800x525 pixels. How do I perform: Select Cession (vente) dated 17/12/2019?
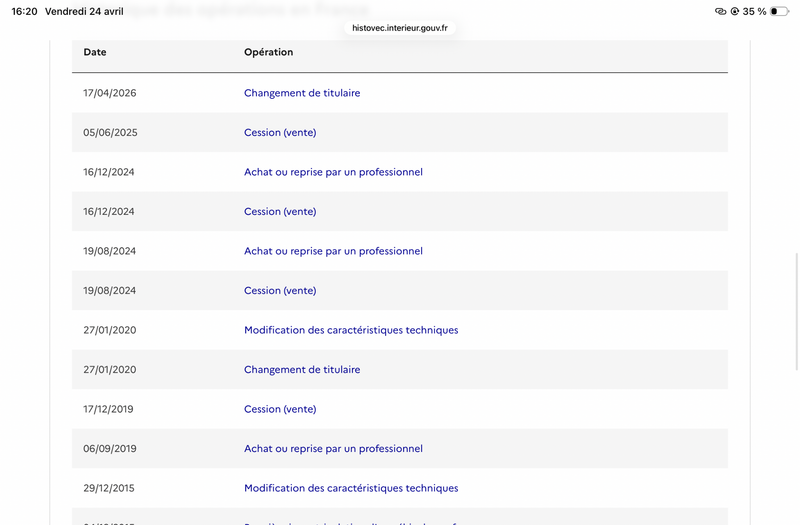tap(280, 409)
